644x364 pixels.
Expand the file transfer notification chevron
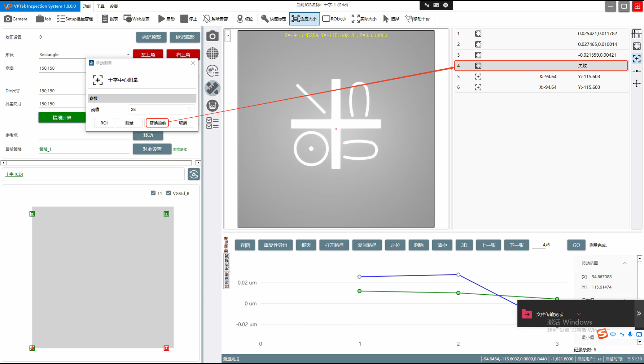click(x=579, y=314)
